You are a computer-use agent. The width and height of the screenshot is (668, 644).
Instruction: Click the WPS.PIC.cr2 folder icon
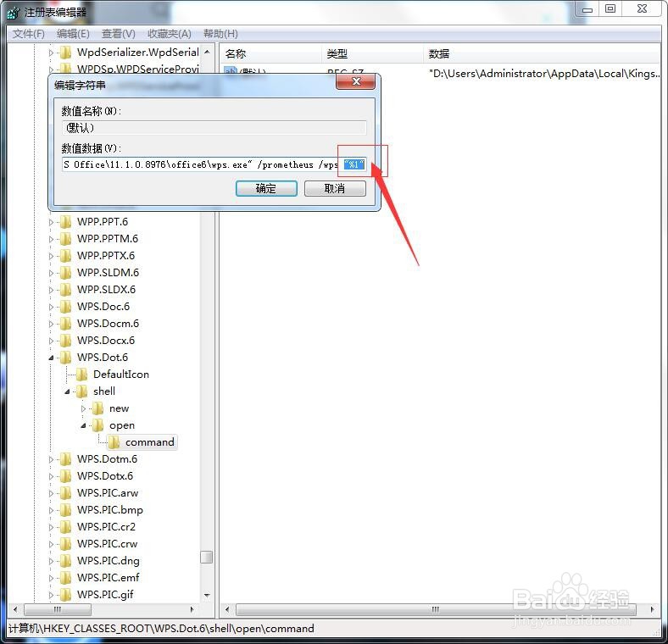[x=65, y=527]
